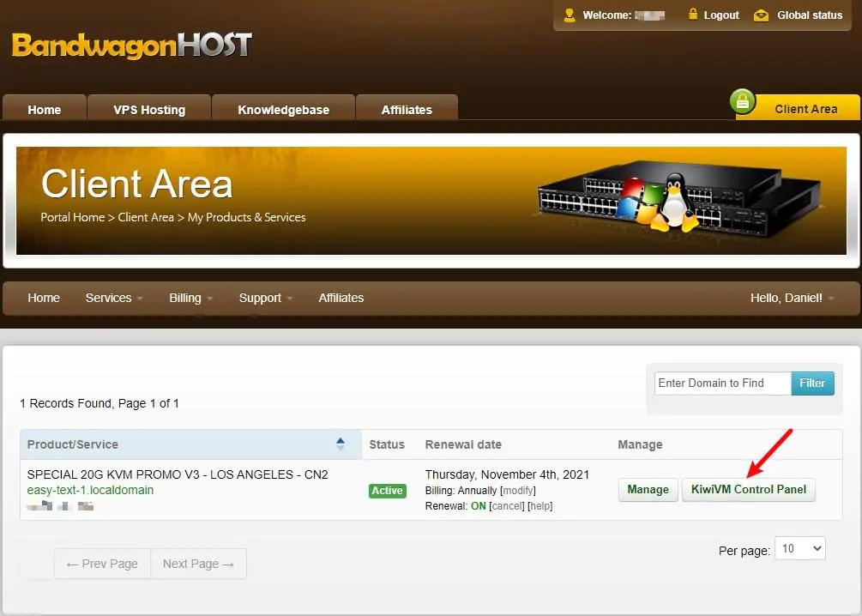This screenshot has height=616, width=862.
Task: Click the Logout padlock icon
Action: pos(694,15)
